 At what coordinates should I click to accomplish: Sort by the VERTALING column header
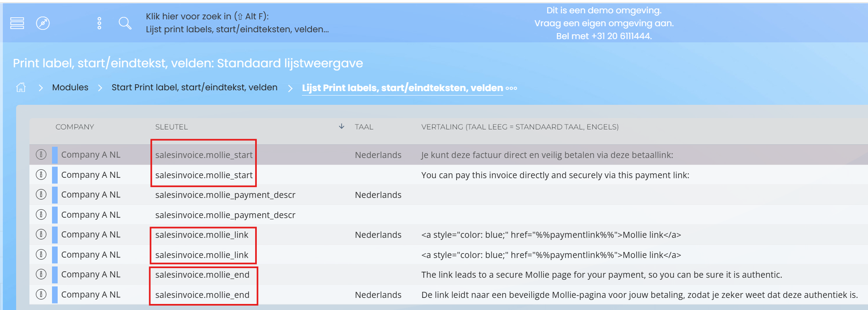click(x=520, y=127)
